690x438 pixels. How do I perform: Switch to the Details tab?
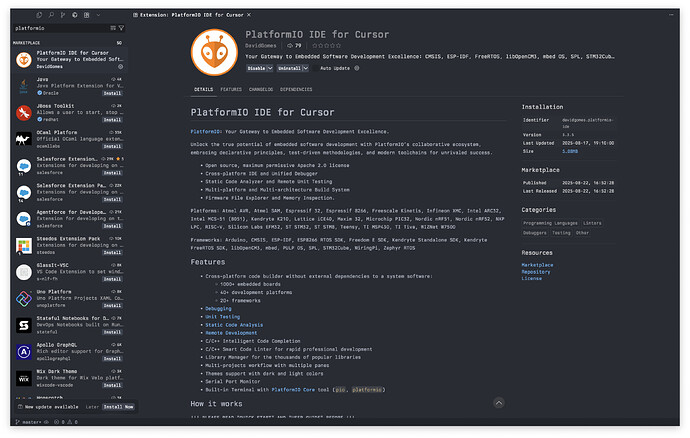(x=204, y=89)
